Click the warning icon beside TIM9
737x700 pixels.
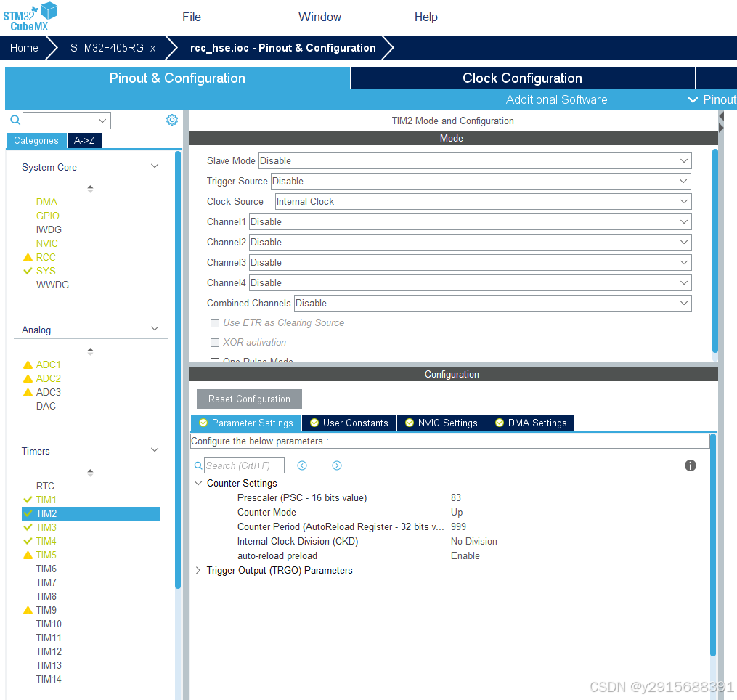coord(28,610)
